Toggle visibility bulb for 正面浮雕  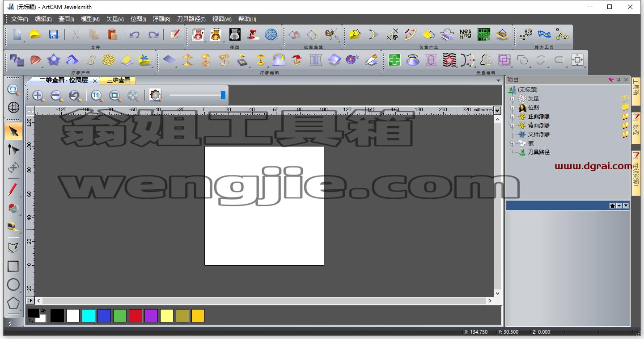click(625, 117)
